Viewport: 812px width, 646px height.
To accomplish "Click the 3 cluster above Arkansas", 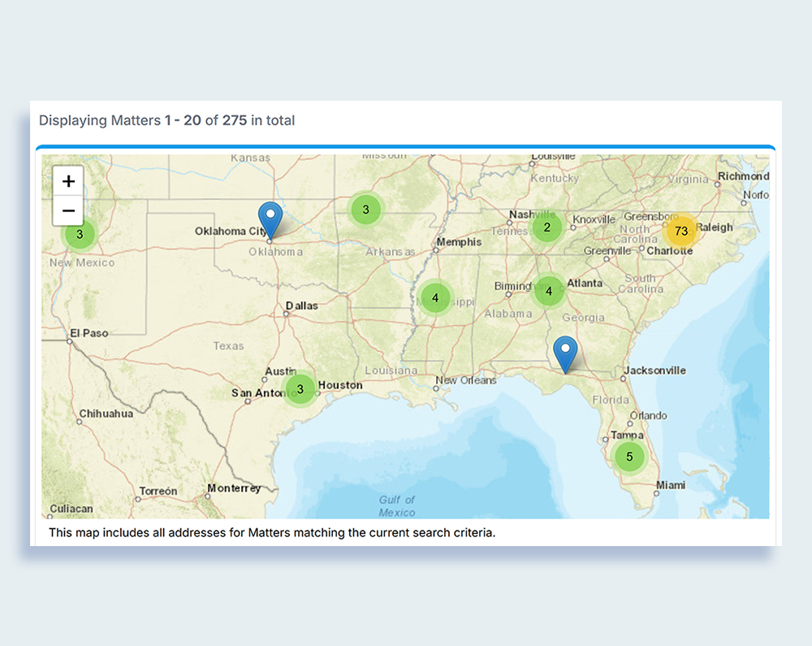I will 365,210.
